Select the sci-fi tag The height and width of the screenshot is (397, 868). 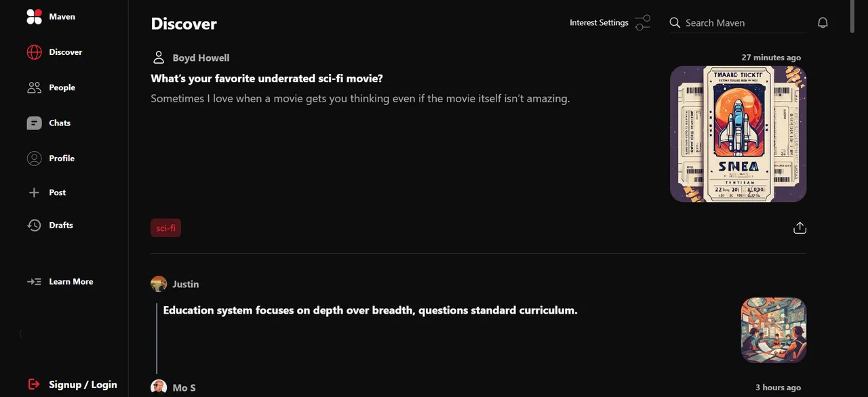(x=165, y=228)
